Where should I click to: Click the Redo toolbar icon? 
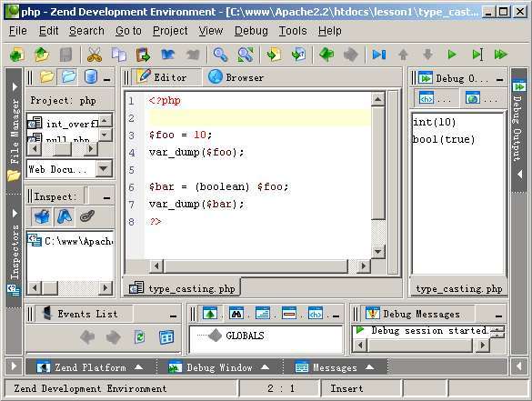click(x=193, y=55)
